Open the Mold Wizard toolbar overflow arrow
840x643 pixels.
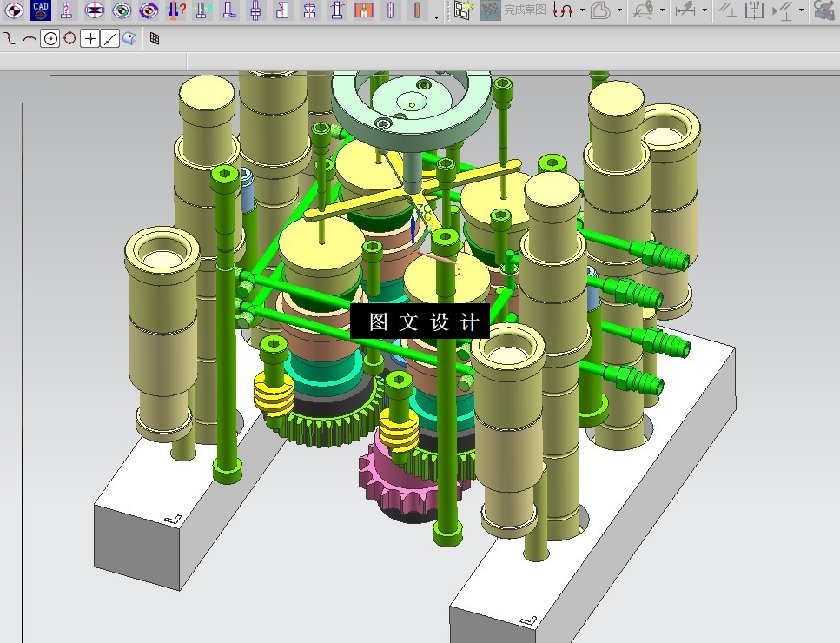click(436, 17)
